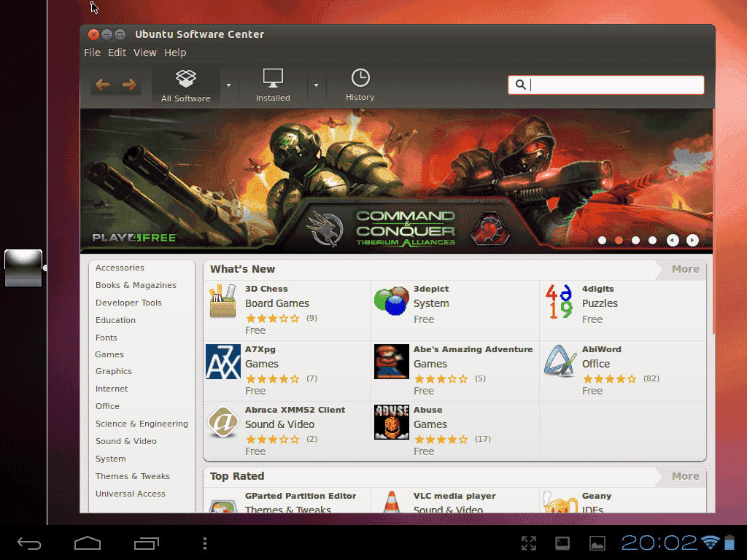Show previous banner with left arrow

coord(673,241)
